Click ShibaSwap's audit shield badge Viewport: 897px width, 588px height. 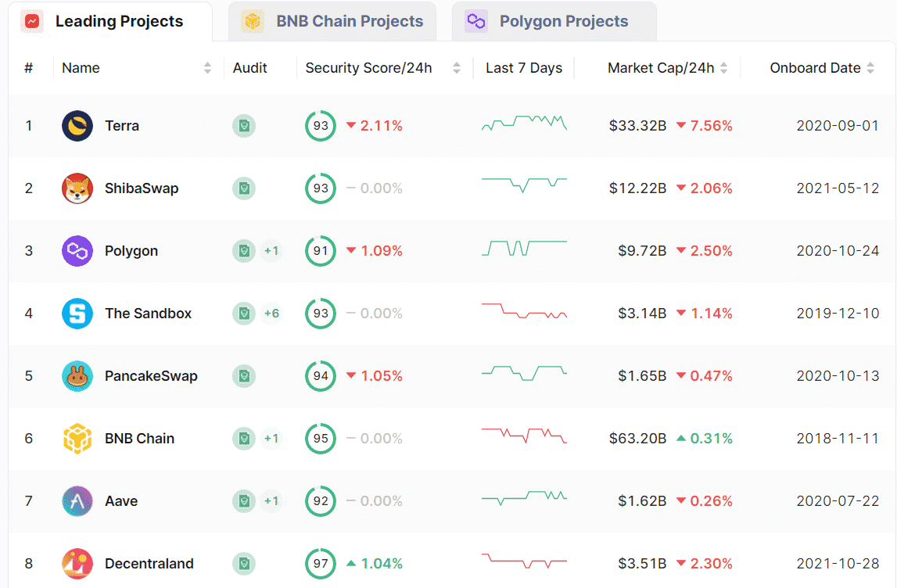[x=244, y=188]
